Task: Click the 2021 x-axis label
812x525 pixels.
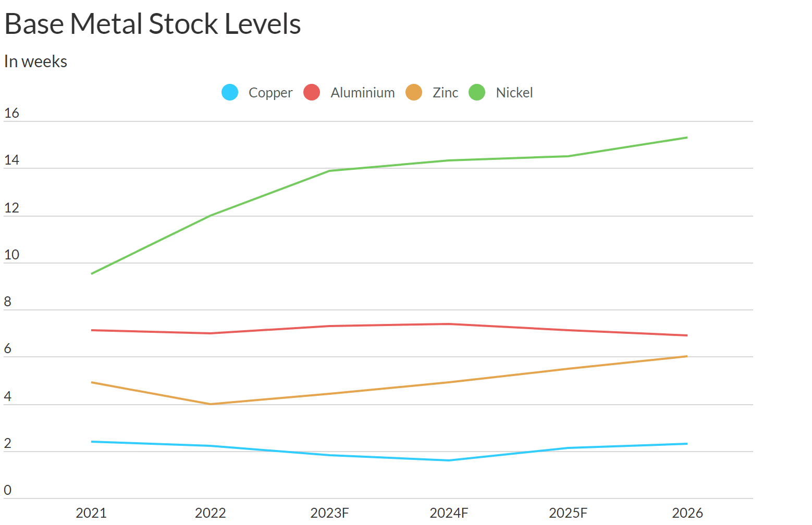Action: [91, 513]
